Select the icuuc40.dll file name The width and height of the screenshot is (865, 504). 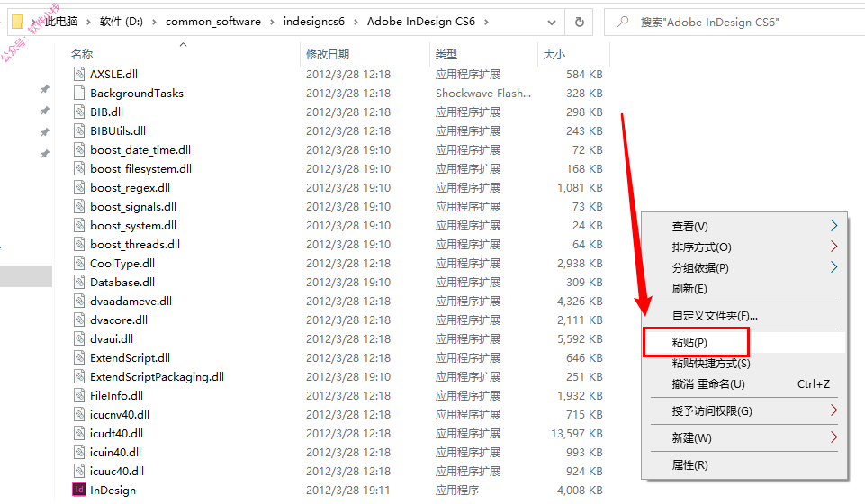(x=116, y=471)
